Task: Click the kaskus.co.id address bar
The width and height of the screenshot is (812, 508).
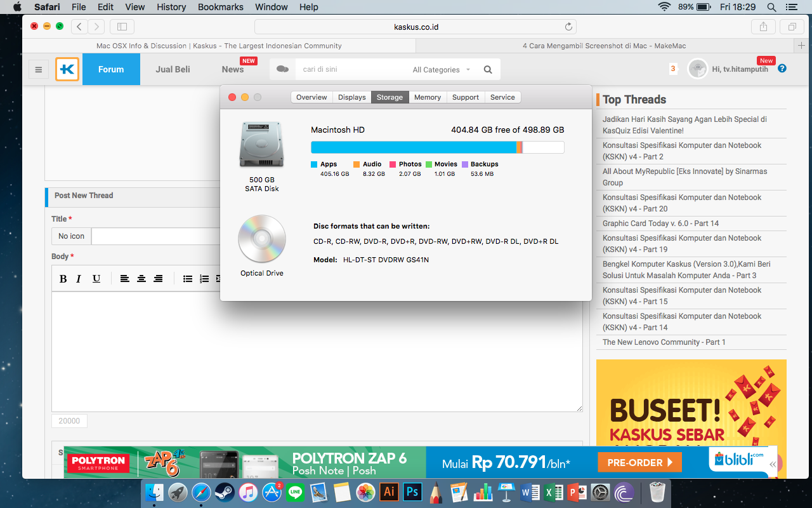Action: click(x=416, y=27)
